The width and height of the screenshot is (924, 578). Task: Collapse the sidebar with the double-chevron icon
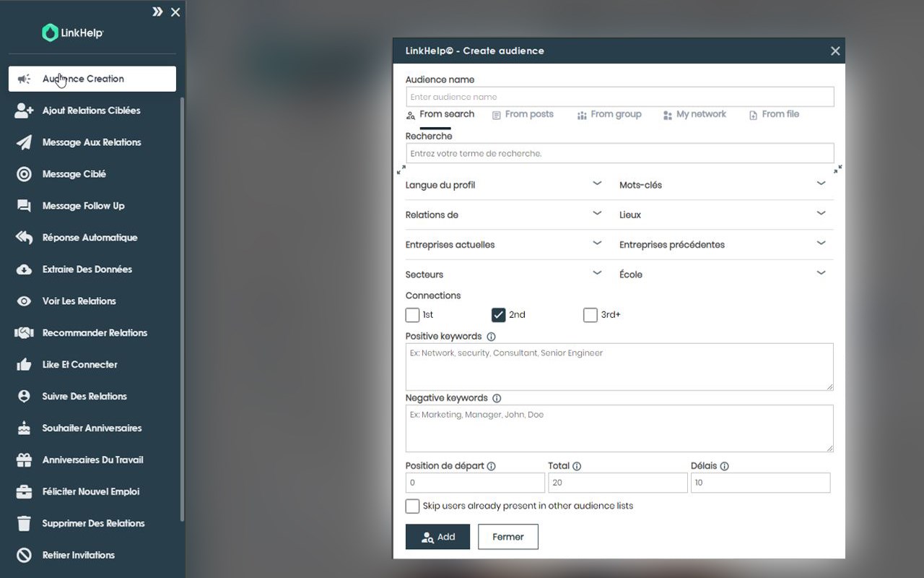pyautogui.click(x=157, y=12)
